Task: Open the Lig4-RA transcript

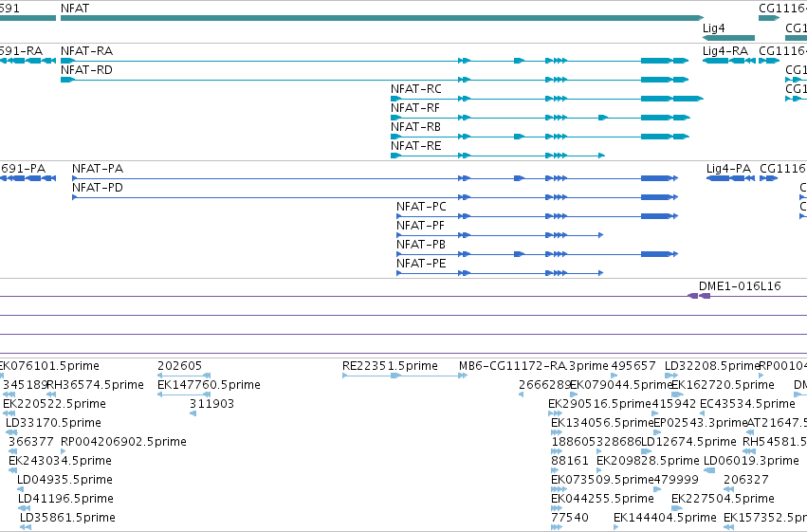Action: point(725,51)
